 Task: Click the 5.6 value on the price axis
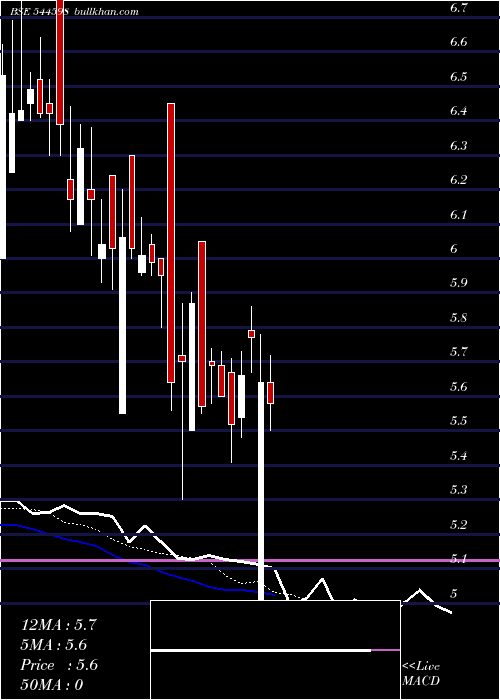pyautogui.click(x=458, y=387)
